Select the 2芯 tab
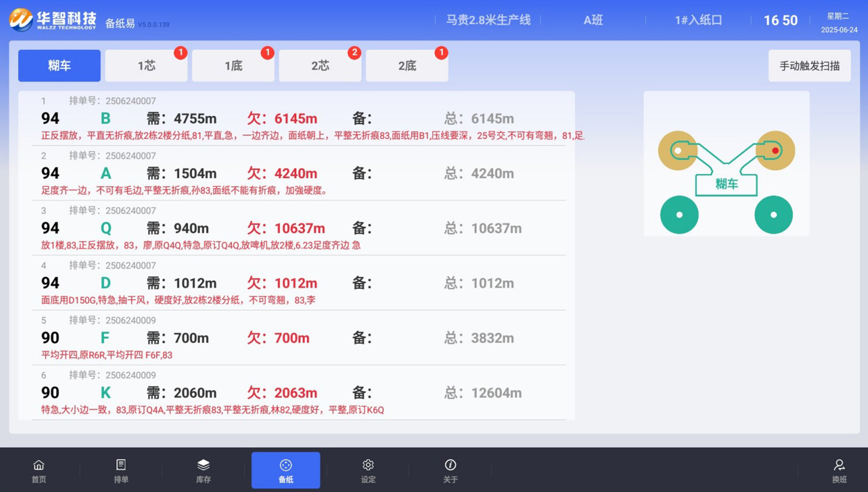This screenshot has height=492, width=868. coord(320,65)
